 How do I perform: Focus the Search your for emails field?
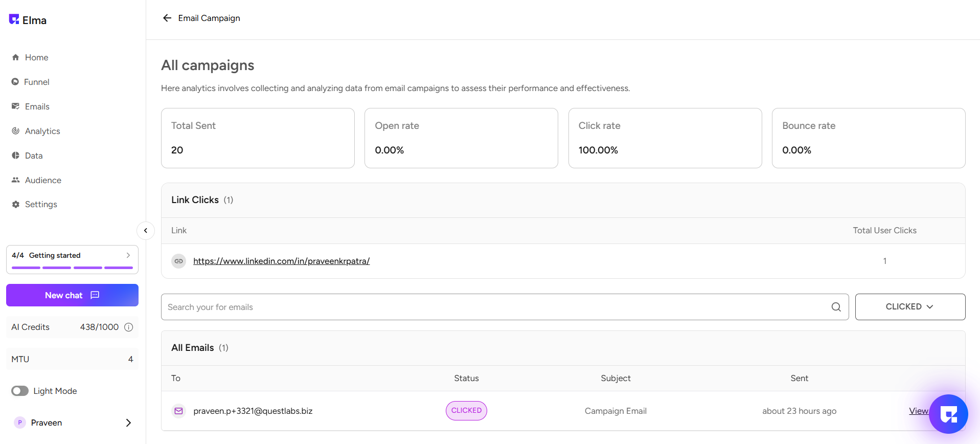tap(496, 307)
